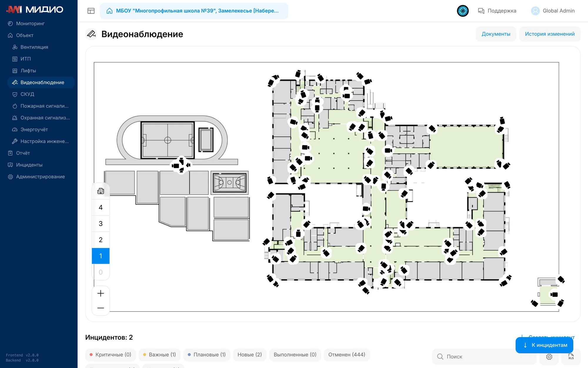This screenshot has height=368, width=588.
Task: Click the camera icon in the small corner building
Action: pos(554,294)
